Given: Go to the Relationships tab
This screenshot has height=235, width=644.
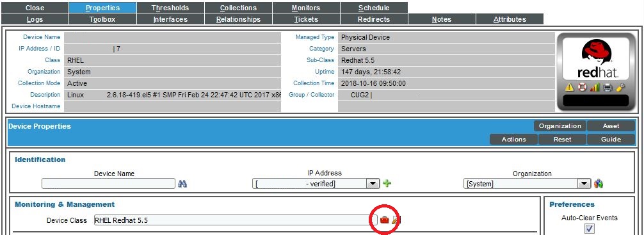Looking at the screenshot, I should coord(238,19).
